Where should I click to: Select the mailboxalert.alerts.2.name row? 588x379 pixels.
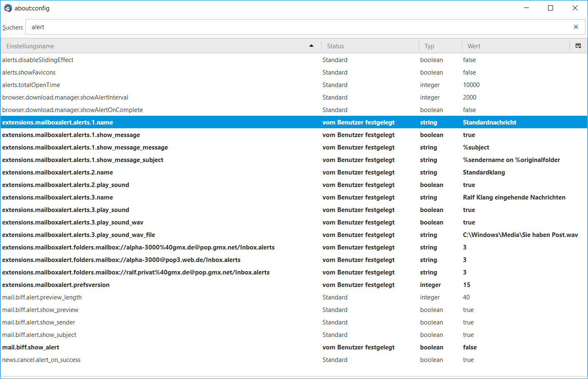pos(294,172)
